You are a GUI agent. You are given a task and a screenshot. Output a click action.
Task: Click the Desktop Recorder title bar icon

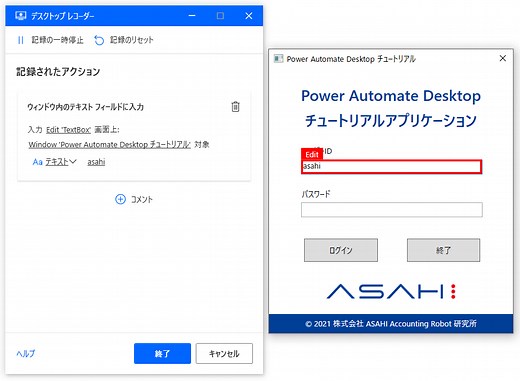click(21, 16)
